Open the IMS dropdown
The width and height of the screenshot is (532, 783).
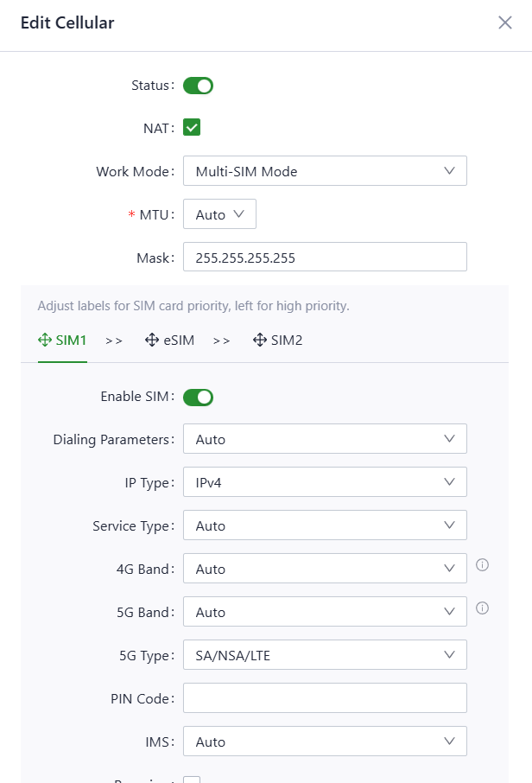pos(325,742)
